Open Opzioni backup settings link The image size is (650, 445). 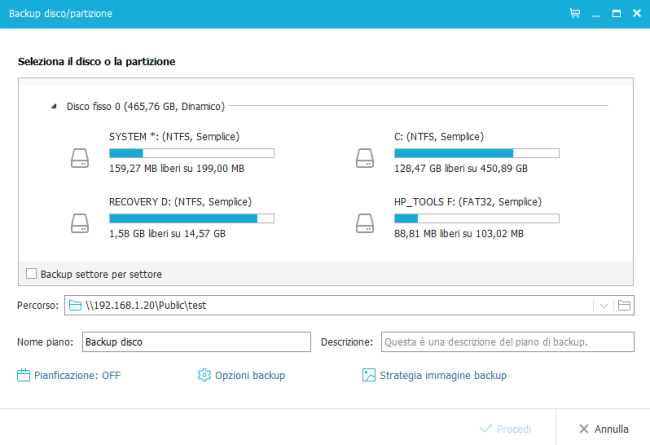click(250, 375)
